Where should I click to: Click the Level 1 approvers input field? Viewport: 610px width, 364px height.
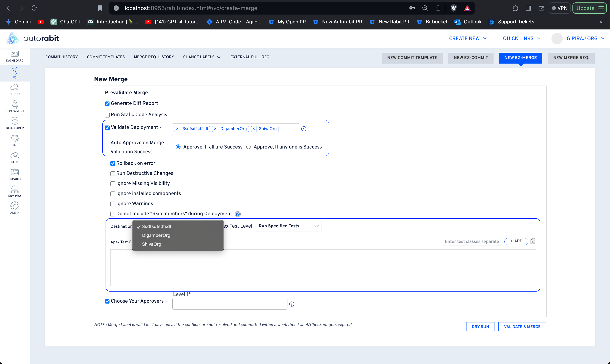coord(230,304)
